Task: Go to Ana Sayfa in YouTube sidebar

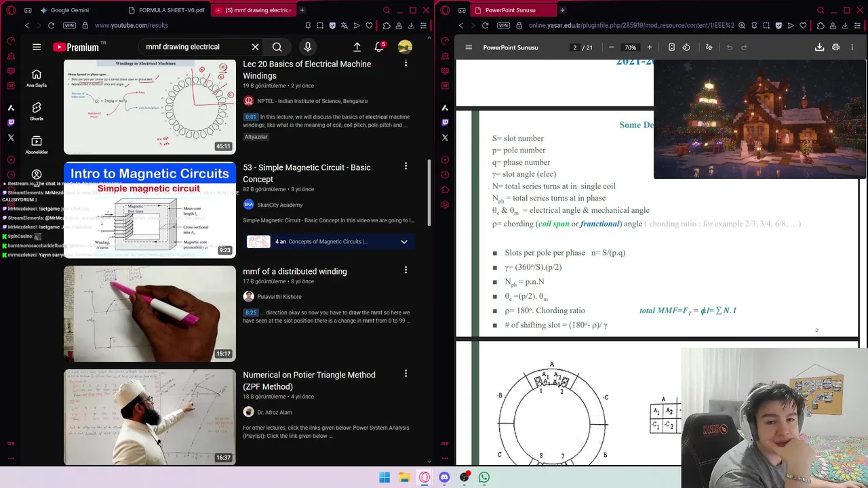Action: point(37,78)
